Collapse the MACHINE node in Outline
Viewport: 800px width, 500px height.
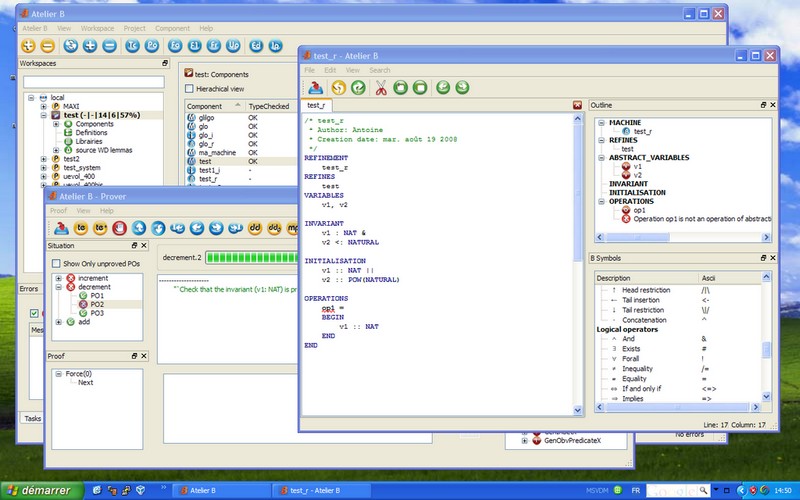click(602, 123)
